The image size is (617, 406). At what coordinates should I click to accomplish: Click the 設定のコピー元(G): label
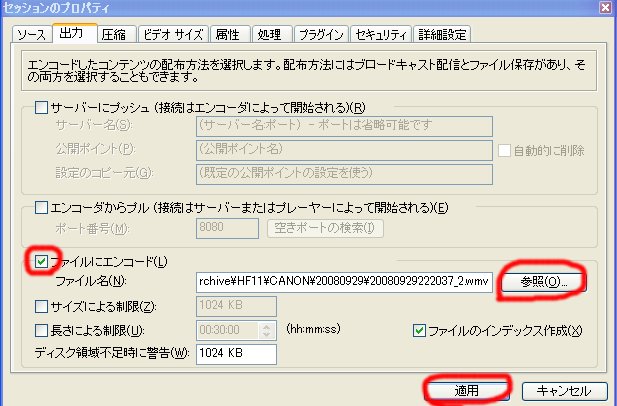pyautogui.click(x=104, y=173)
